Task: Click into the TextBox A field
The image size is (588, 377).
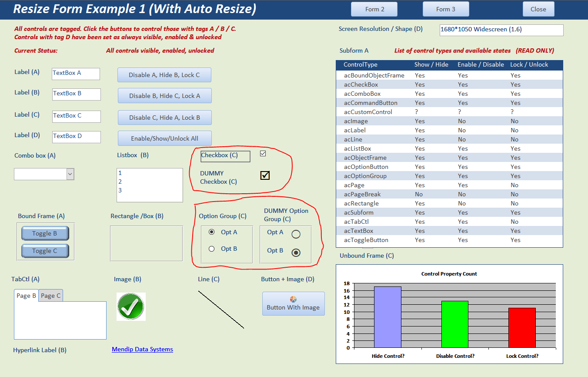Action: click(76, 73)
